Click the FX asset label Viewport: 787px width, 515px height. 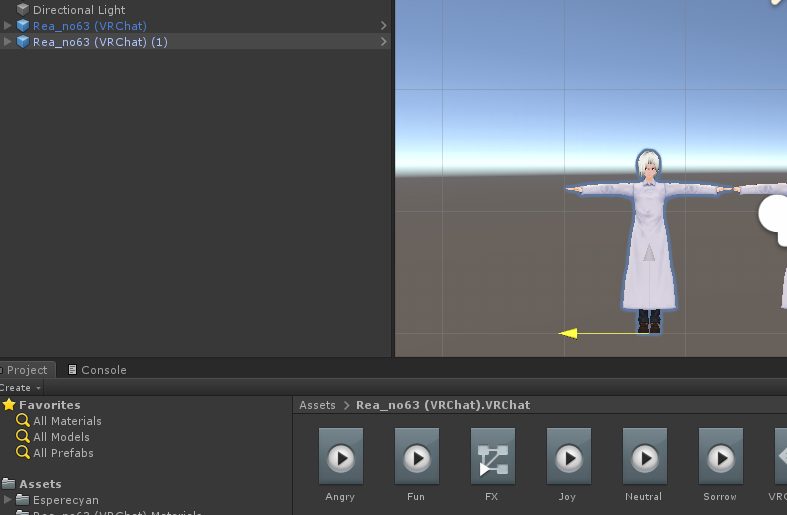491,497
